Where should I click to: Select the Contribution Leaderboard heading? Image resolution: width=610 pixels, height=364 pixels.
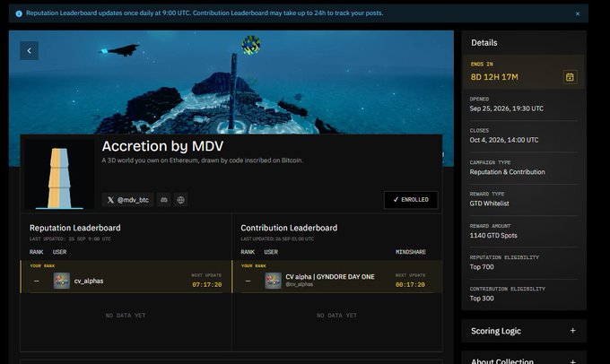tap(289, 228)
